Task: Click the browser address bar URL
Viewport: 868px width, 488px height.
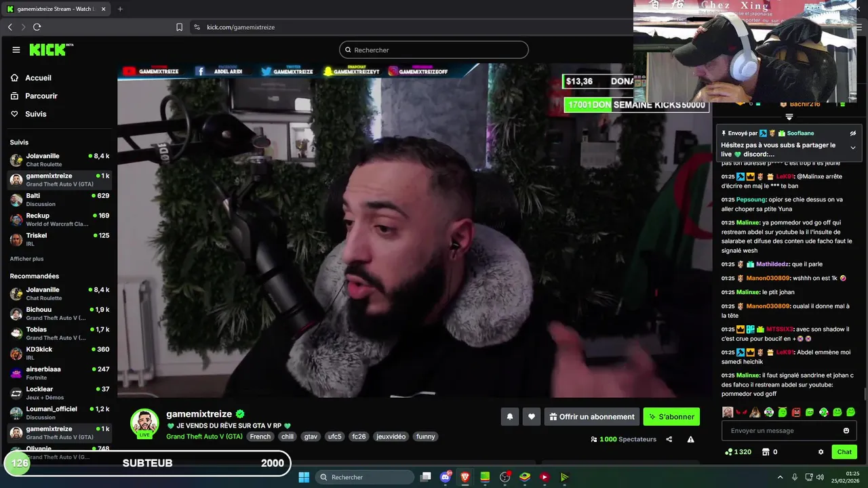Action: click(x=241, y=27)
